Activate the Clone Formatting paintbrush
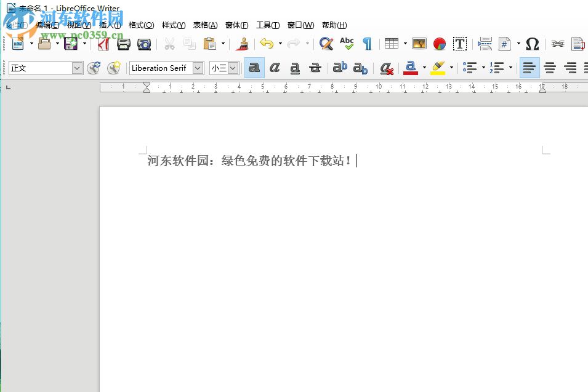588x392 pixels. (x=242, y=44)
